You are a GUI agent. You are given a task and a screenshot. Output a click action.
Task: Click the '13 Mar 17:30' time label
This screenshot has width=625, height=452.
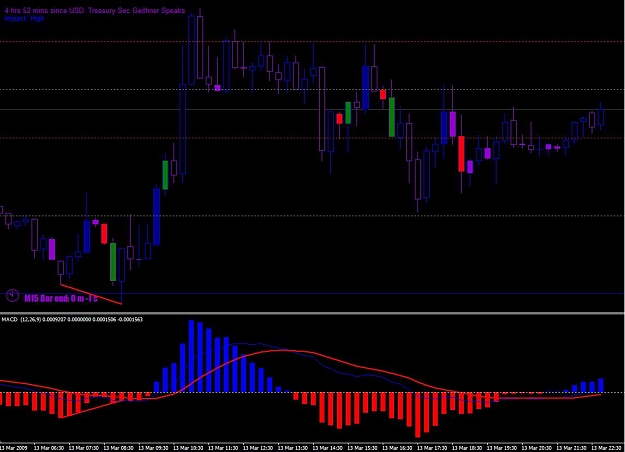click(x=432, y=448)
